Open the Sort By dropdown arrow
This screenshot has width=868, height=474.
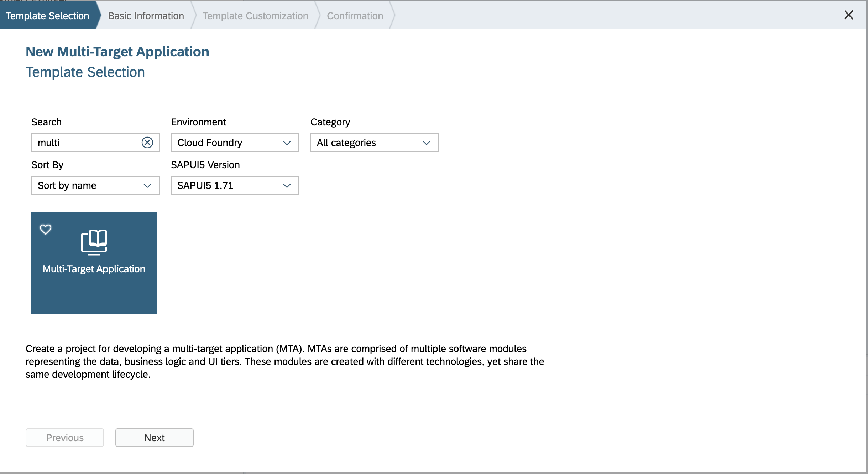click(147, 185)
